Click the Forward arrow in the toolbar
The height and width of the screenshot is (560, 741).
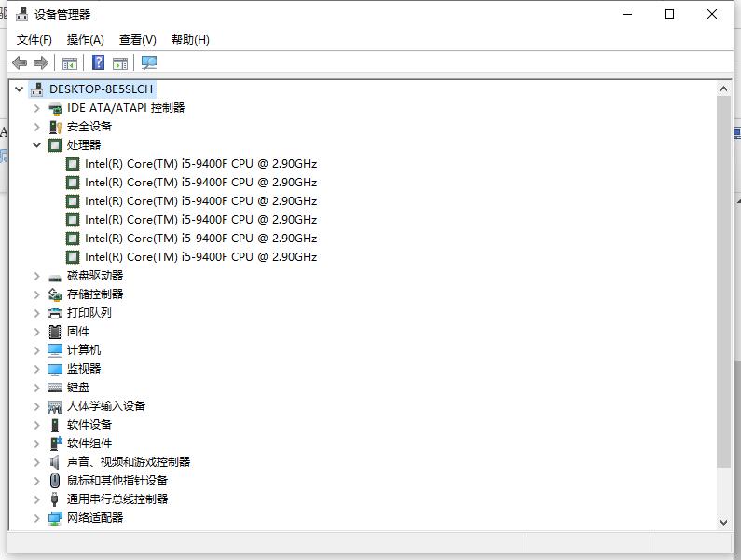coord(41,62)
